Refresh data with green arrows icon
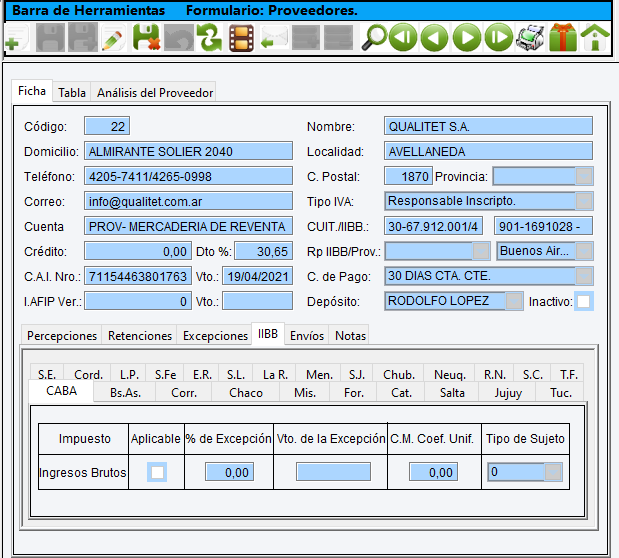 pyautogui.click(x=210, y=38)
